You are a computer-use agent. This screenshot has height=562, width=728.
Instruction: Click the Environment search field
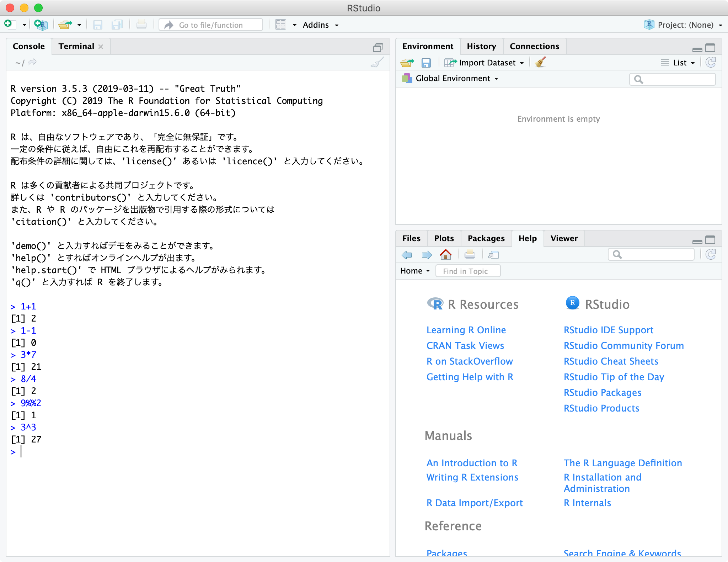click(672, 79)
